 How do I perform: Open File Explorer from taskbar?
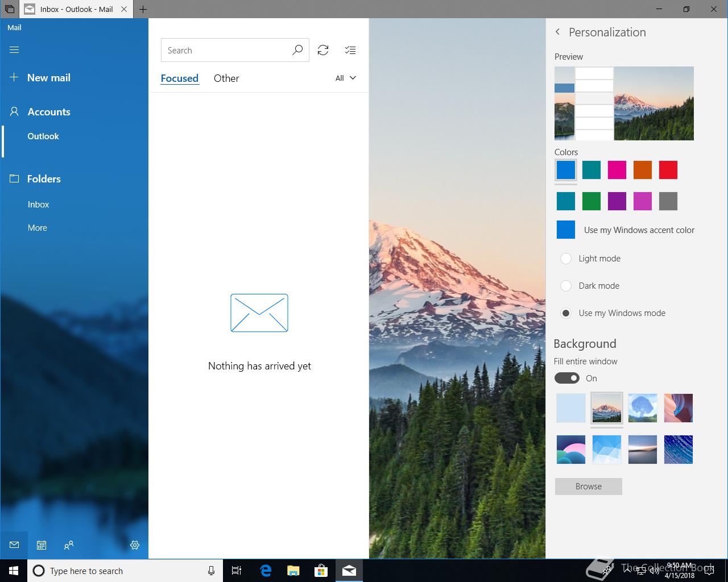point(293,571)
